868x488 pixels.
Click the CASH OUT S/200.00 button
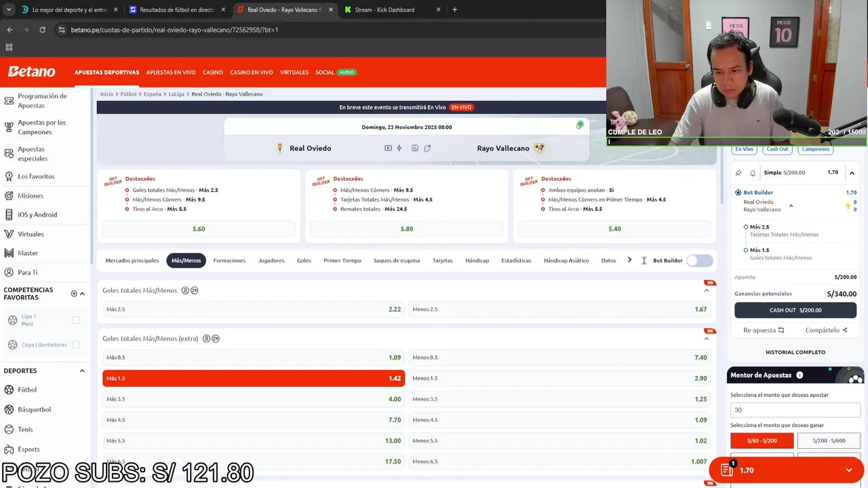click(795, 310)
